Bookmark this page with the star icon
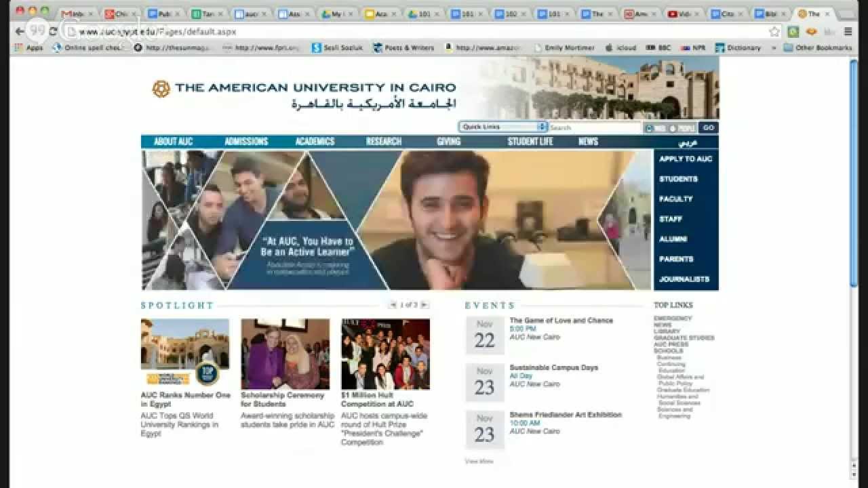The height and width of the screenshot is (488, 868). pyautogui.click(x=774, y=31)
